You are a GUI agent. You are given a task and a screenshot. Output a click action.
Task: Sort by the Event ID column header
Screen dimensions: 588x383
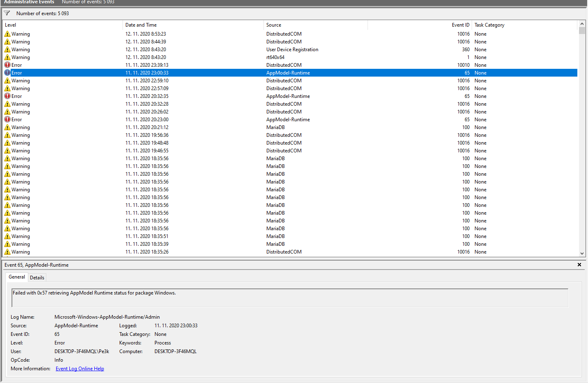(x=420, y=25)
